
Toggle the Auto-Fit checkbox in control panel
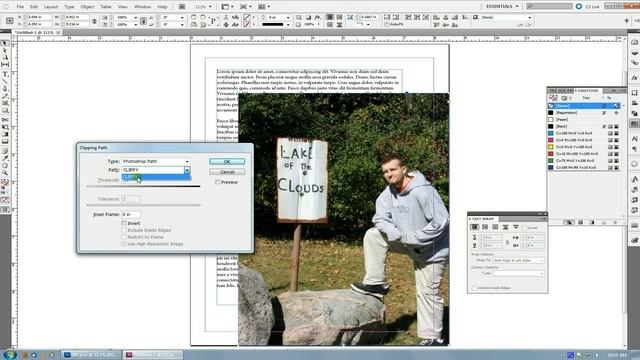[387, 24]
